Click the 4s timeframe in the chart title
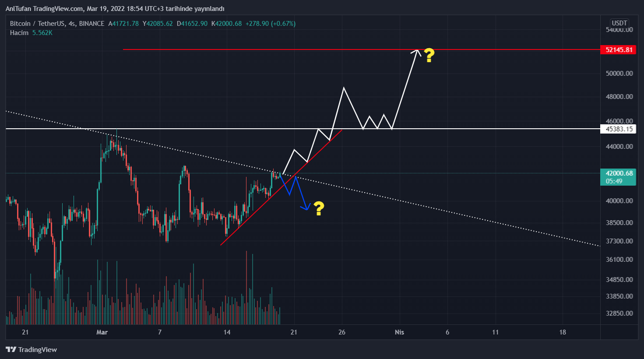 [72, 24]
